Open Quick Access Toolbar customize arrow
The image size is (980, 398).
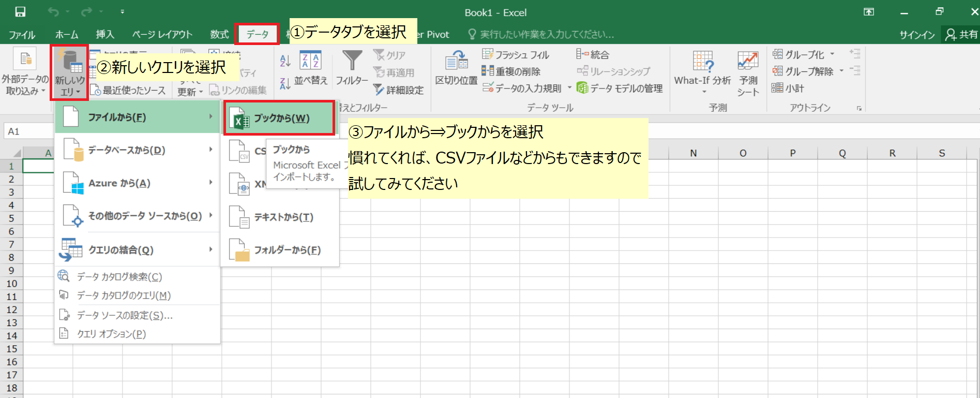click(x=123, y=12)
